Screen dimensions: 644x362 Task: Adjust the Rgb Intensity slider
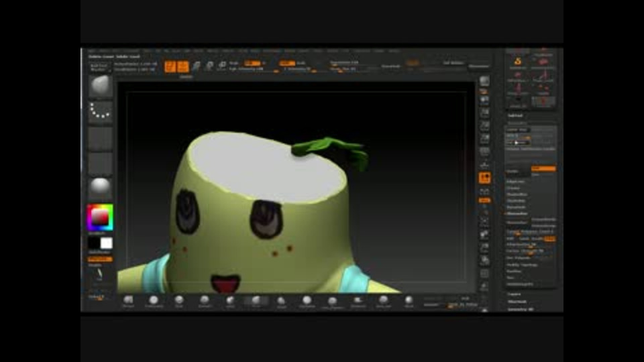[x=254, y=69]
